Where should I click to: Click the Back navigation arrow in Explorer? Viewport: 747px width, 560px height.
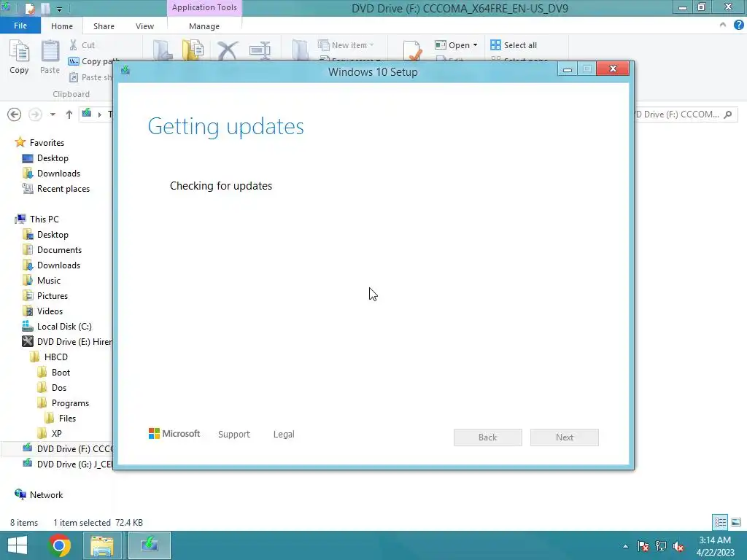pos(15,114)
